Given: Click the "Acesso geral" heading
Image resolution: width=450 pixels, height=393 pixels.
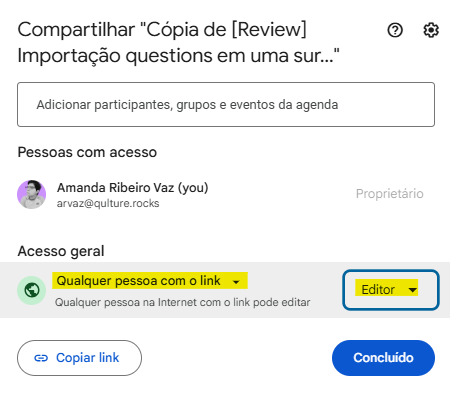Looking at the screenshot, I should [x=61, y=251].
